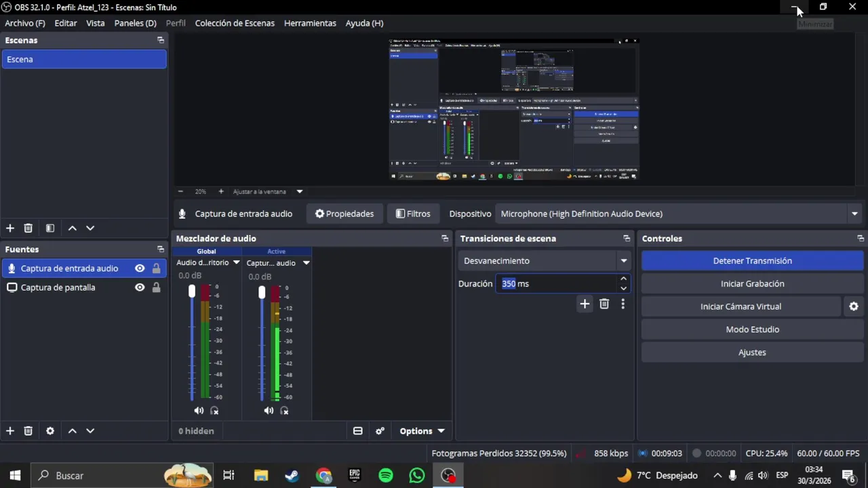Toggle lock on Captura de entrada audio
868x488 pixels.
tap(156, 268)
